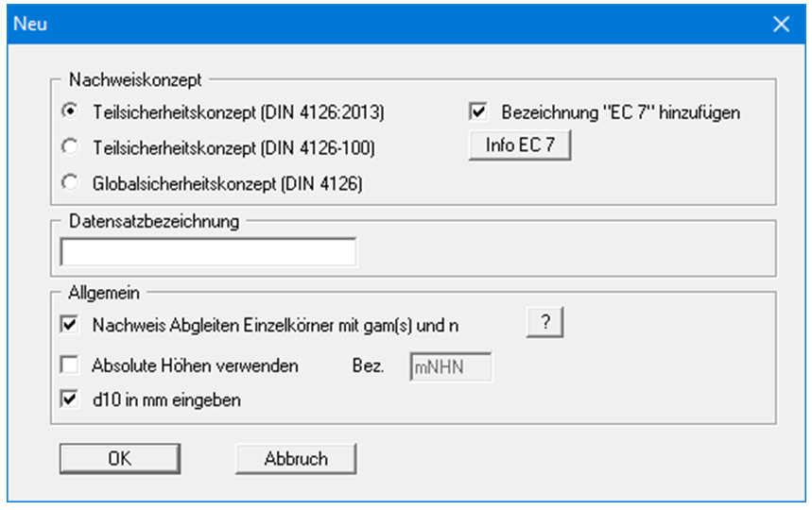812x510 pixels.
Task: Click the Datensatzbezeichnung text field
Action: (208, 251)
